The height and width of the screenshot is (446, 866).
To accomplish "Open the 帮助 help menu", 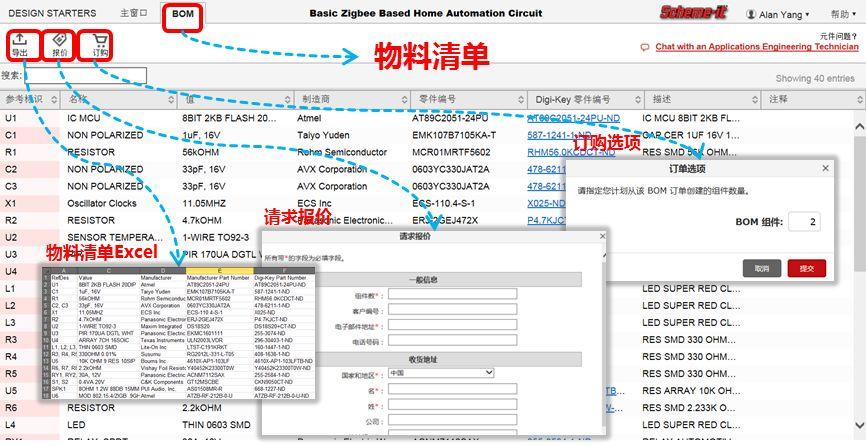I will point(843,14).
